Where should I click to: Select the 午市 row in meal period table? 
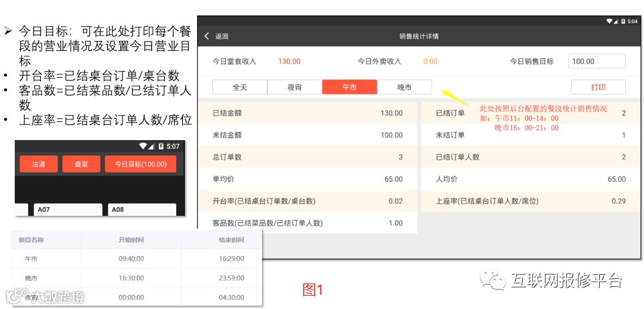click(x=137, y=259)
